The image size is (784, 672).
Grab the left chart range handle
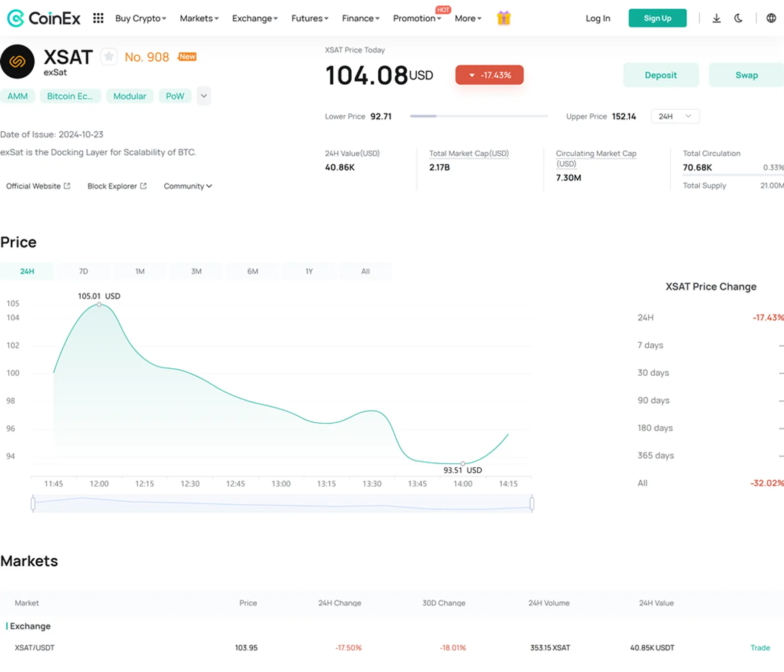(33, 504)
